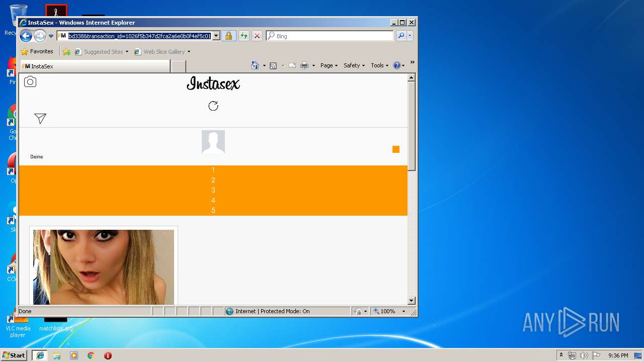Open Recycle Bin desktop icon
The width and height of the screenshot is (644, 362).
18,20
